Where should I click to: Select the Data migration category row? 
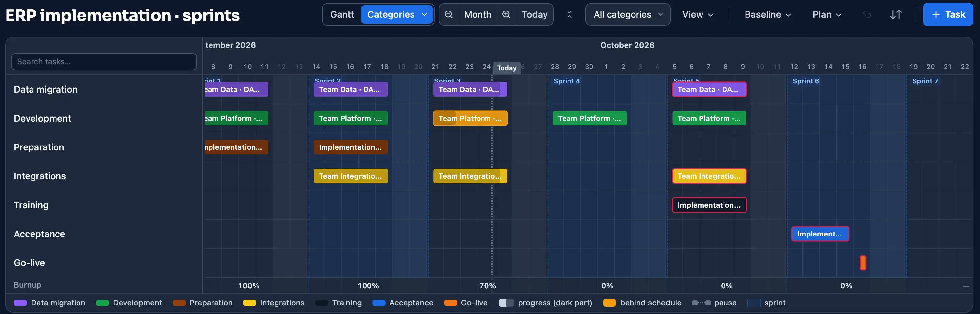[x=104, y=89]
